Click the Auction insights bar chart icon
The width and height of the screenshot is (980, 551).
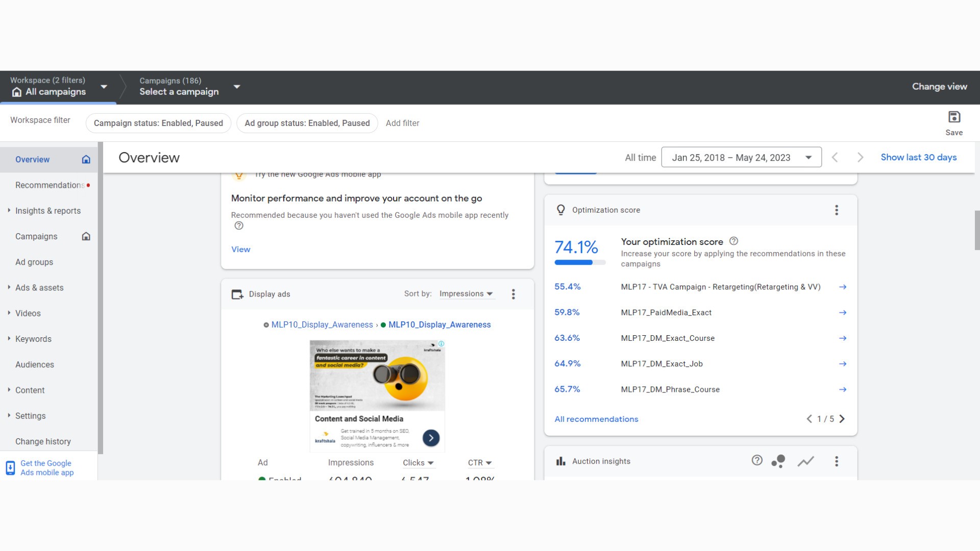pos(560,461)
